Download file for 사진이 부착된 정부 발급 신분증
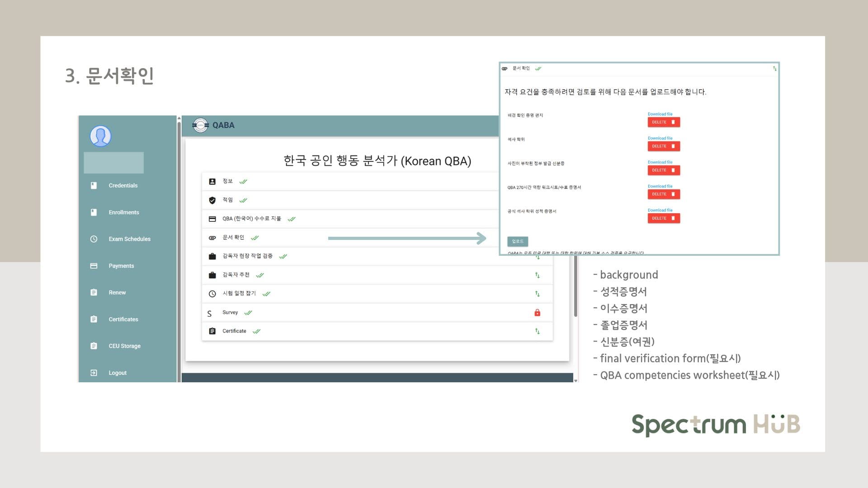This screenshot has height=488, width=868. (x=660, y=162)
